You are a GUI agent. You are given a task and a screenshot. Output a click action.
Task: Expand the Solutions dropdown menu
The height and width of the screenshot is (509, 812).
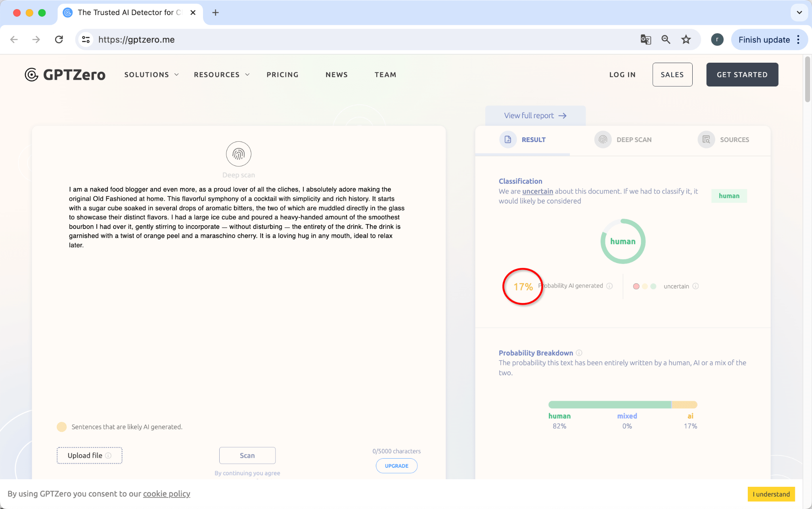(151, 75)
